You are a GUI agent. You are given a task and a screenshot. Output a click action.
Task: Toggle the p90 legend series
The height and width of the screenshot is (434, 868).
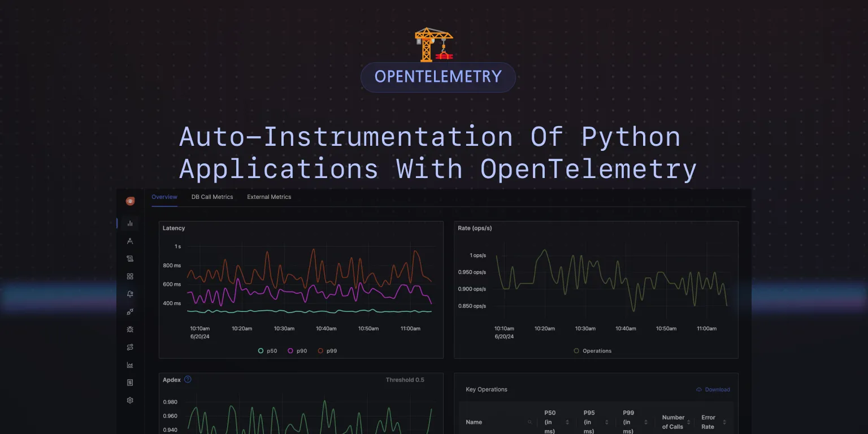click(x=297, y=351)
